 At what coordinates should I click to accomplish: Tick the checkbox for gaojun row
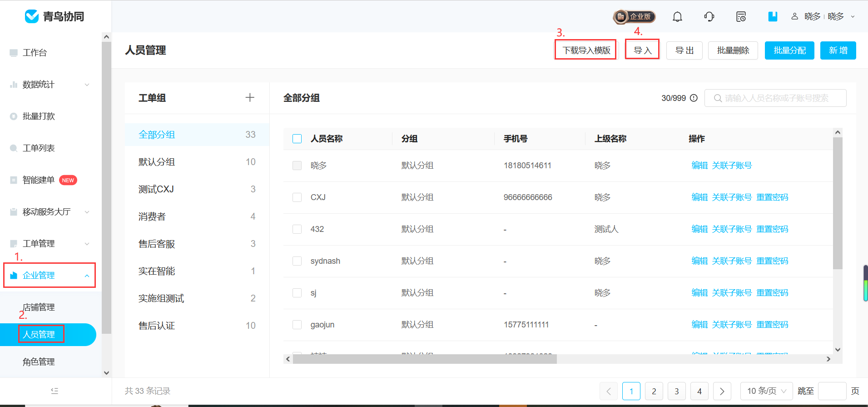297,325
